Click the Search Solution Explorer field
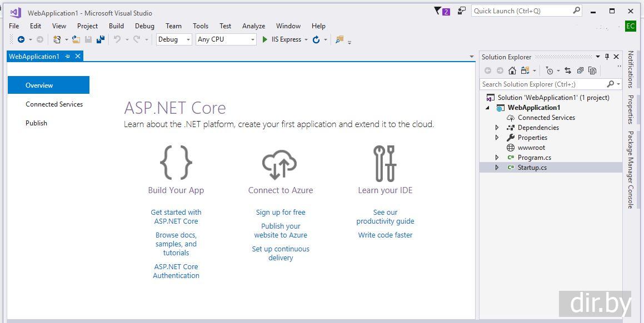The width and height of the screenshot is (644, 323). 542,84
